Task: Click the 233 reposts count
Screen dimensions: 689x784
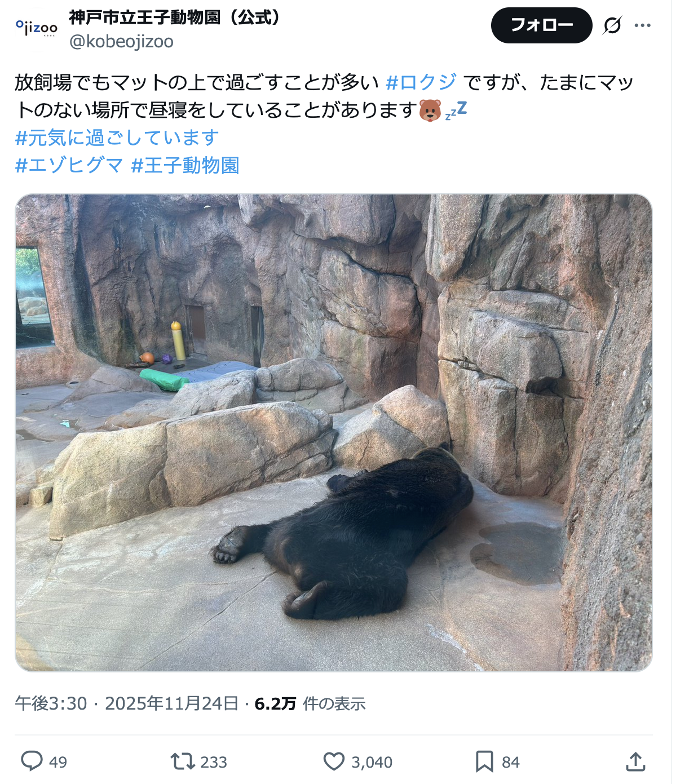Action: (x=214, y=763)
